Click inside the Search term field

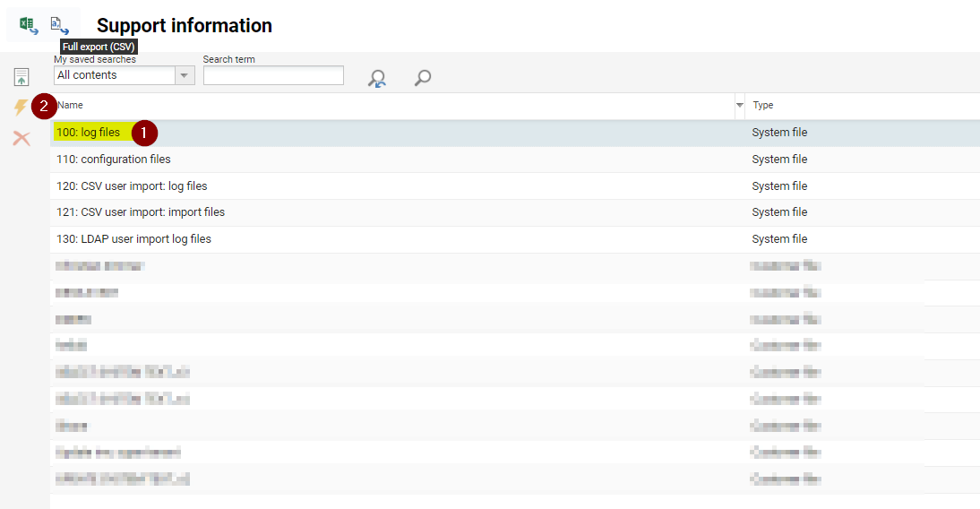tap(273, 75)
